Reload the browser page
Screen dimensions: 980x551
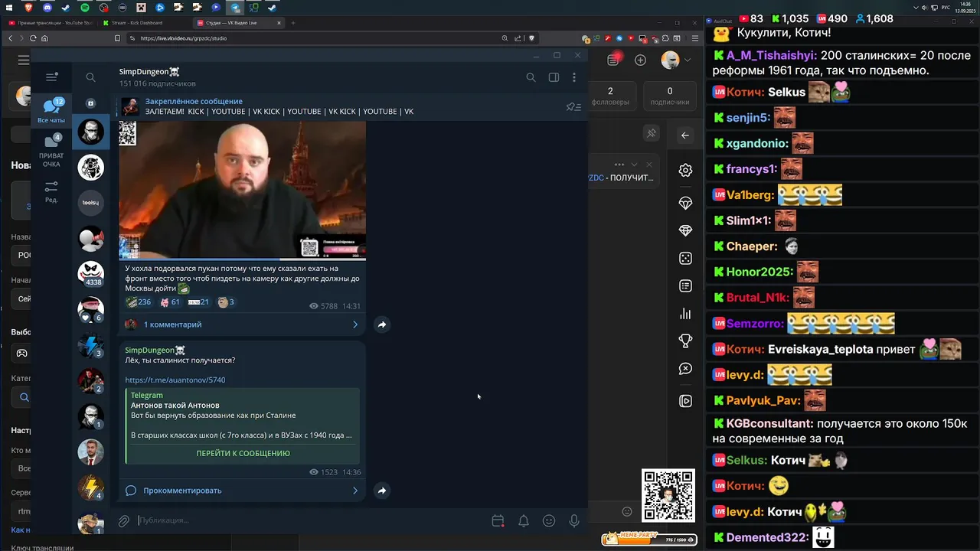click(33, 38)
